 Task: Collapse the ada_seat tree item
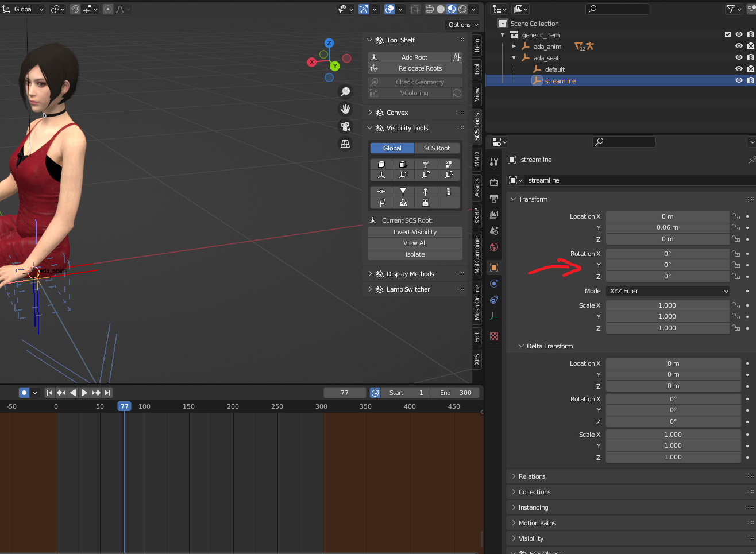pos(514,58)
